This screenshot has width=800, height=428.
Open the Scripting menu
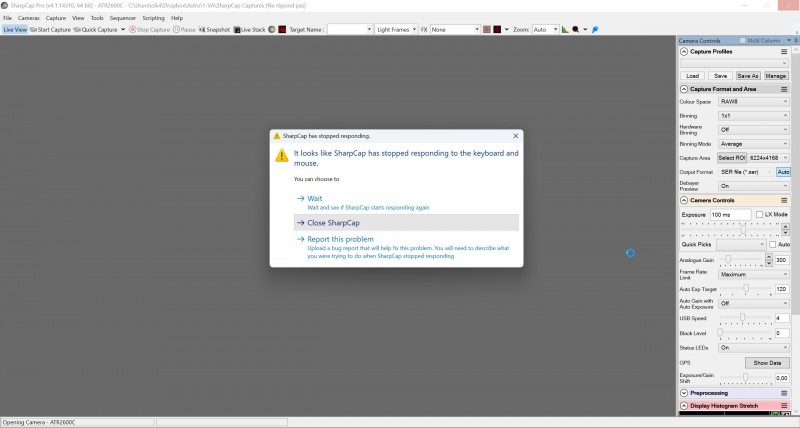(153, 18)
